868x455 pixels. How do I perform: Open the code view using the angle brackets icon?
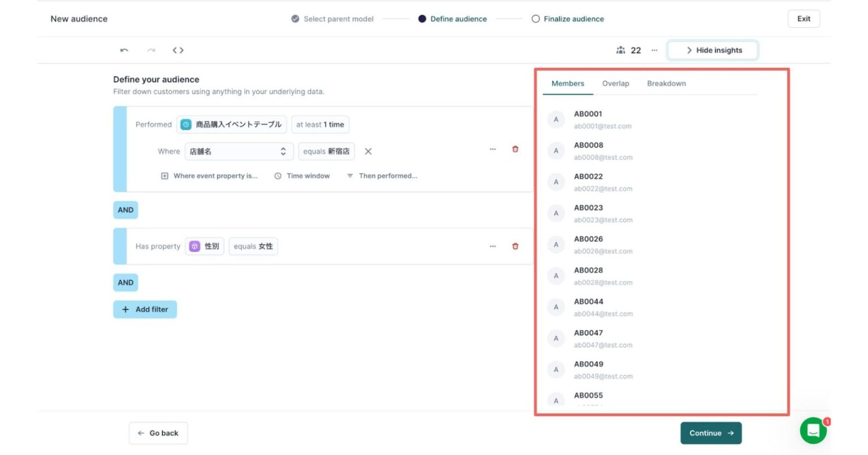[x=177, y=50]
